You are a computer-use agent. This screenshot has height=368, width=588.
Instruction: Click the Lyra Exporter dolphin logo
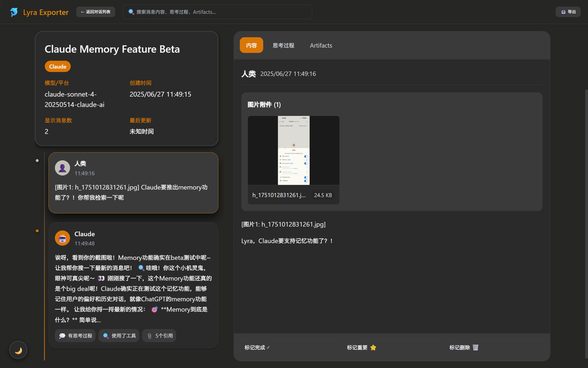click(x=14, y=12)
